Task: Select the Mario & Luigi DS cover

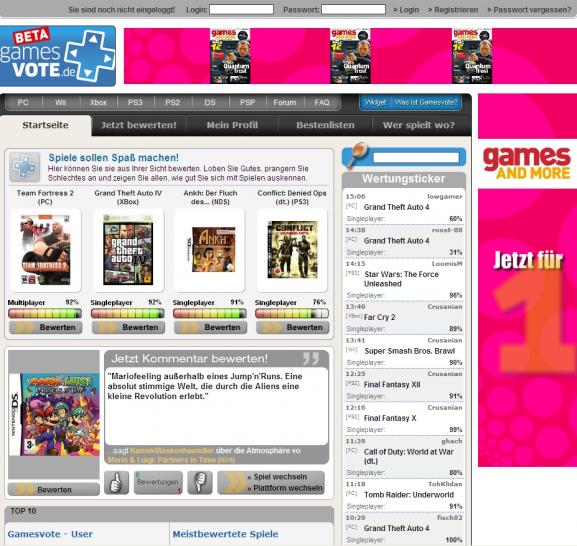Action: [54, 414]
